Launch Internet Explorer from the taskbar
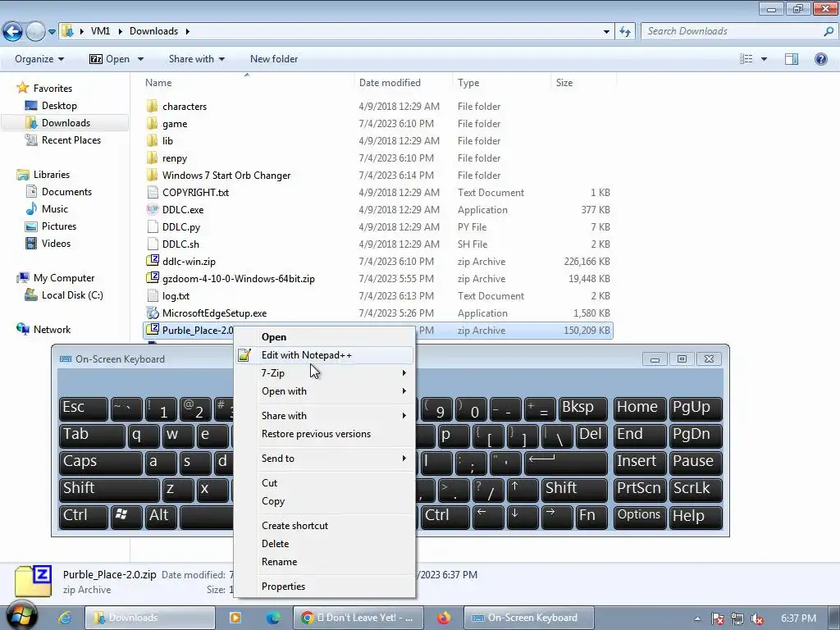This screenshot has height=630, width=840. pyautogui.click(x=65, y=618)
